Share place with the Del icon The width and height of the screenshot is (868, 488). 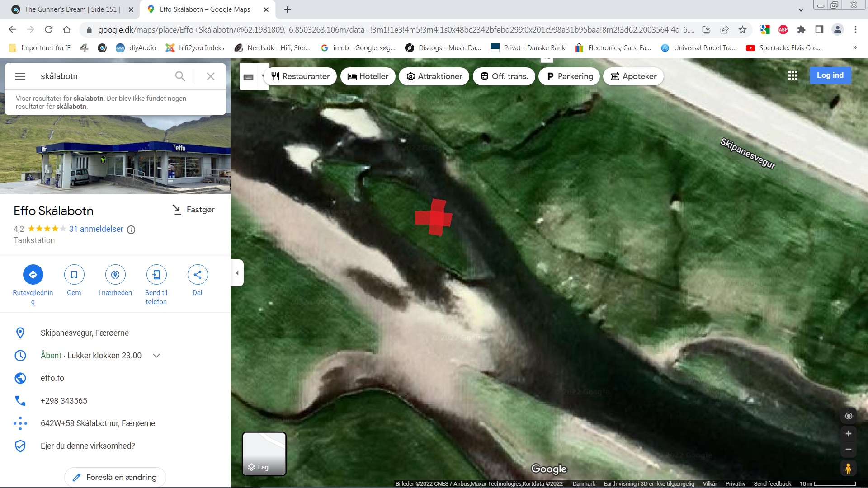(x=198, y=274)
